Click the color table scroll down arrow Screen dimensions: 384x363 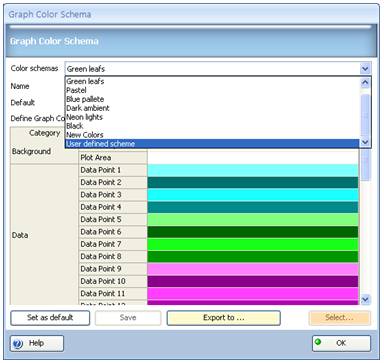pyautogui.click(x=365, y=299)
